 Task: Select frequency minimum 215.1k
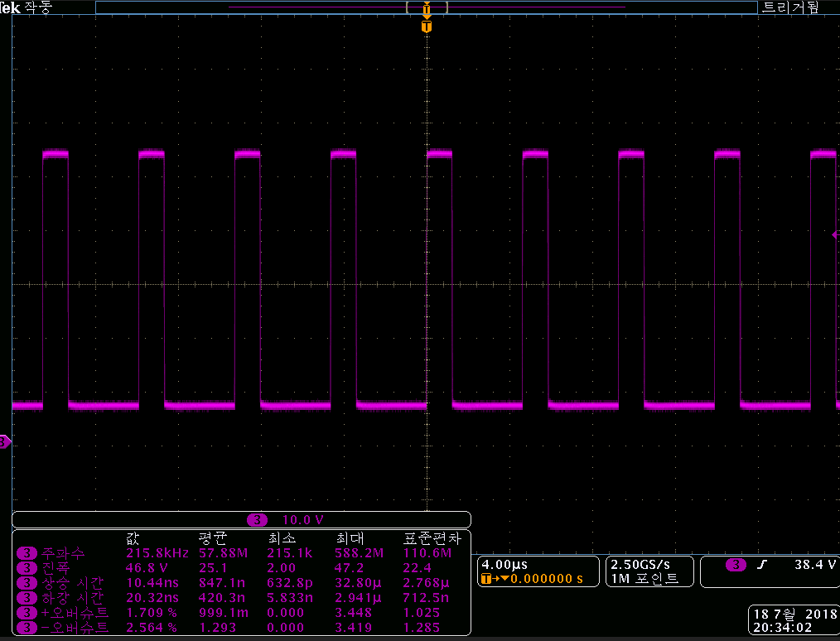tap(290, 552)
